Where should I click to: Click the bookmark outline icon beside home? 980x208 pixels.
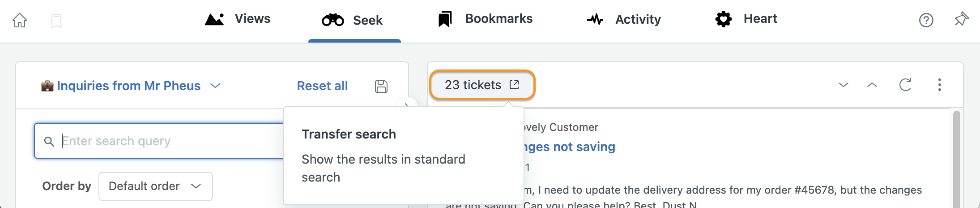(56, 21)
